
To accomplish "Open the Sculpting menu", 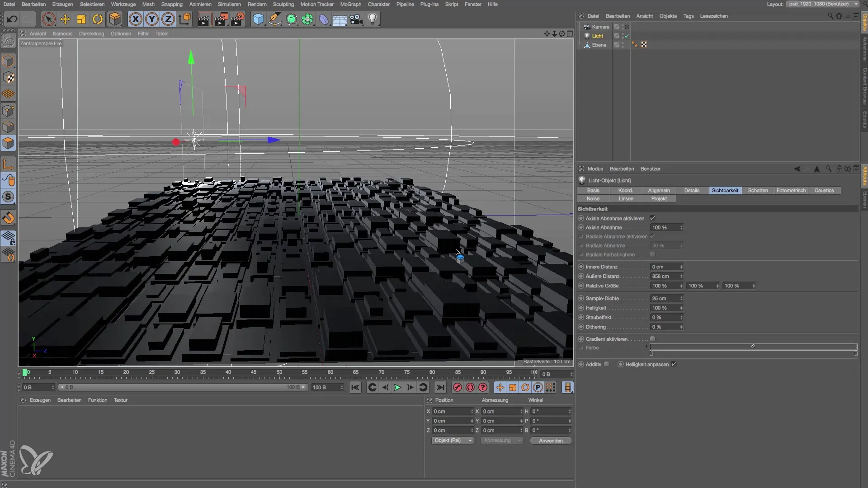I will pyautogui.click(x=283, y=4).
